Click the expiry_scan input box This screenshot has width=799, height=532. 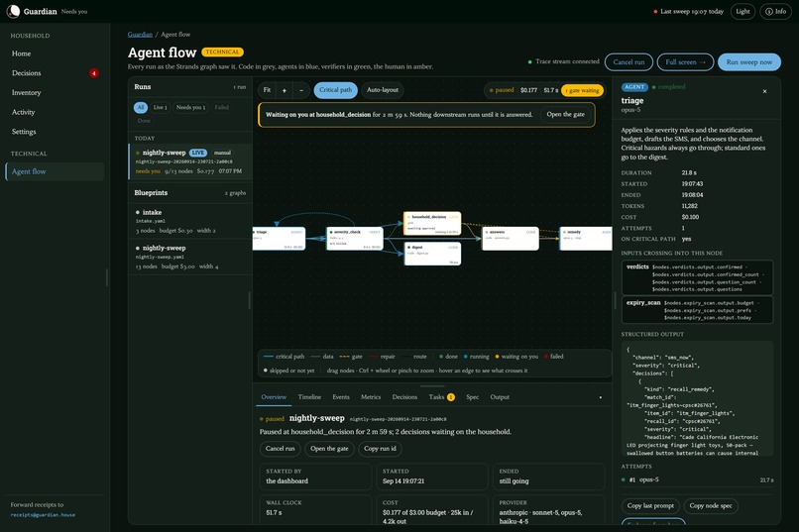point(697,310)
